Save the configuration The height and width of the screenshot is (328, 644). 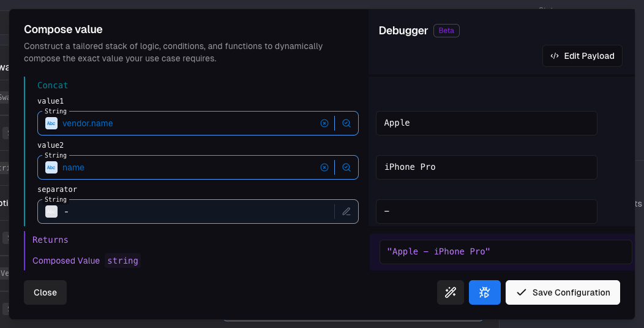(563, 292)
